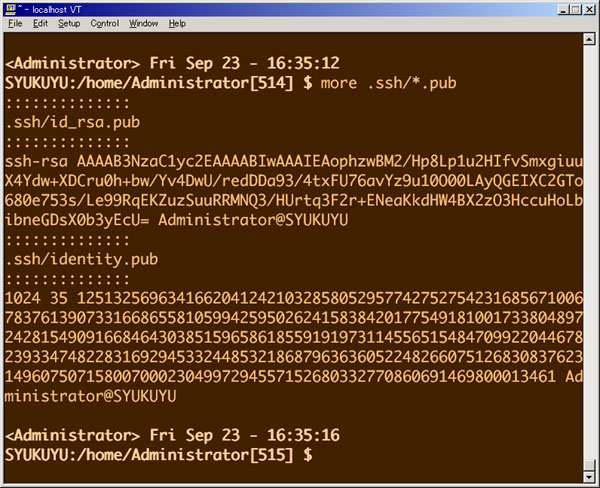Image resolution: width=600 pixels, height=488 pixels.
Task: Open the Control menu
Action: click(104, 22)
